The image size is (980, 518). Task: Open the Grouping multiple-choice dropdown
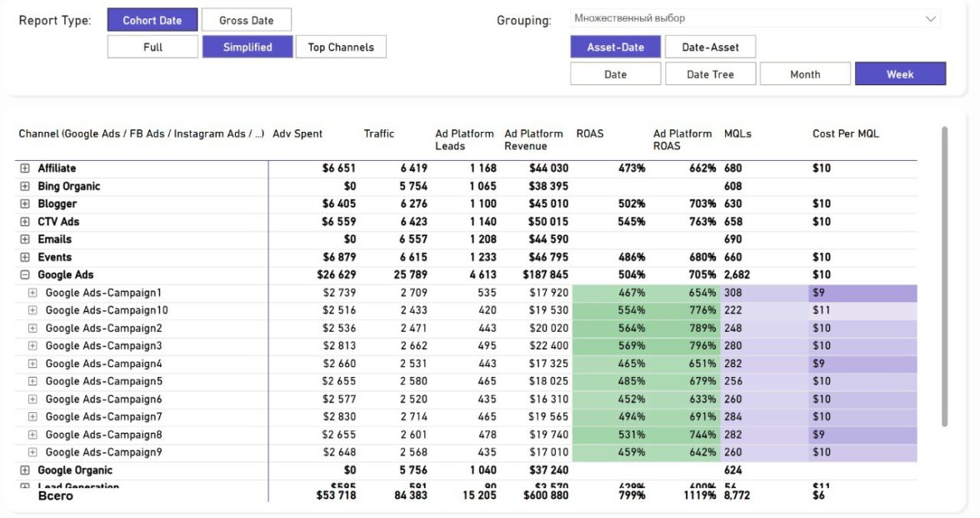[755, 18]
